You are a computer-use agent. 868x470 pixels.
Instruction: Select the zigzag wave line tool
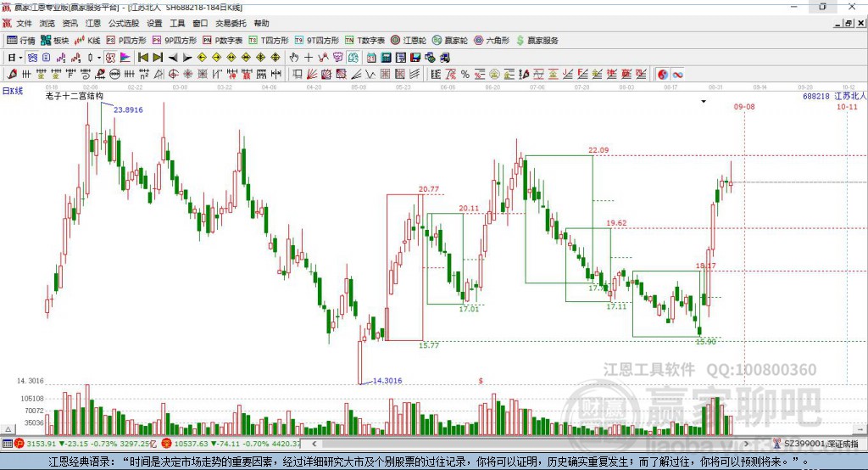pos(370,75)
